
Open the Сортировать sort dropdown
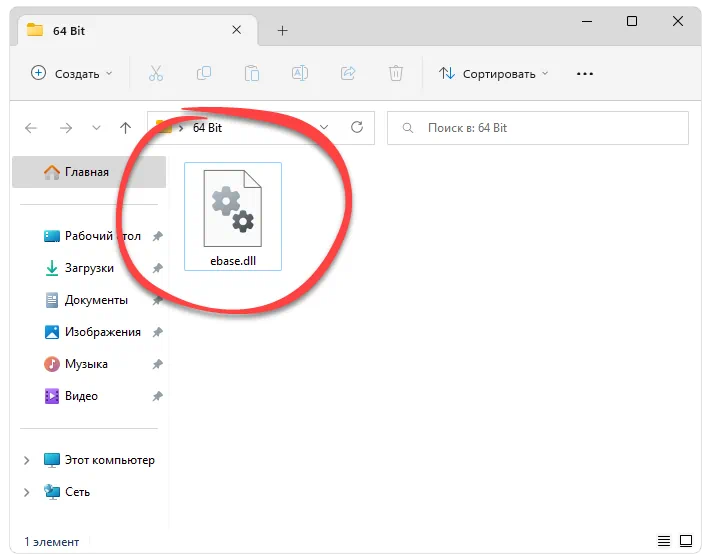point(494,73)
